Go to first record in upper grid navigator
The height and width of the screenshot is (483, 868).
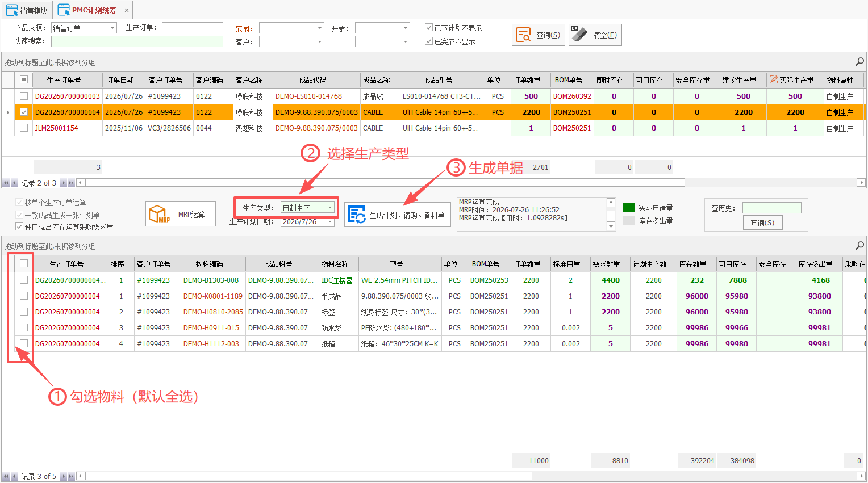pos(6,183)
